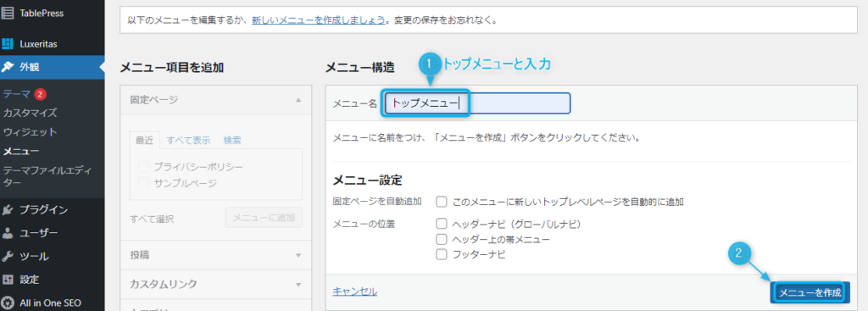Select the すべて表示 tab
Screen dimensions: 868x311
click(188, 140)
